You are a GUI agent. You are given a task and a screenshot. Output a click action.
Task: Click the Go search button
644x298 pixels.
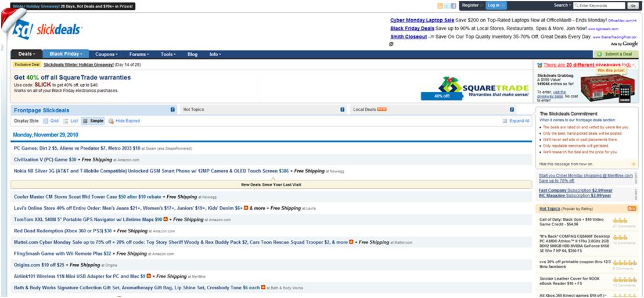click(632, 6)
